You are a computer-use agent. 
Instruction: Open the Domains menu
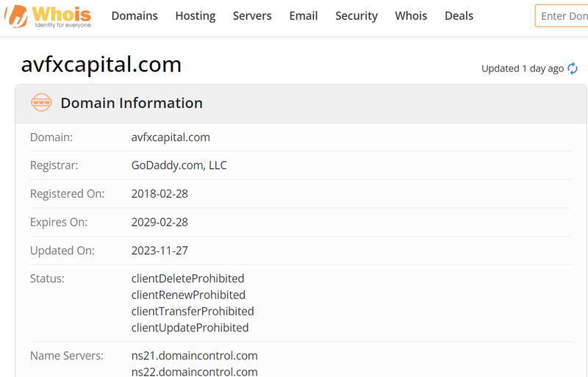click(x=135, y=16)
